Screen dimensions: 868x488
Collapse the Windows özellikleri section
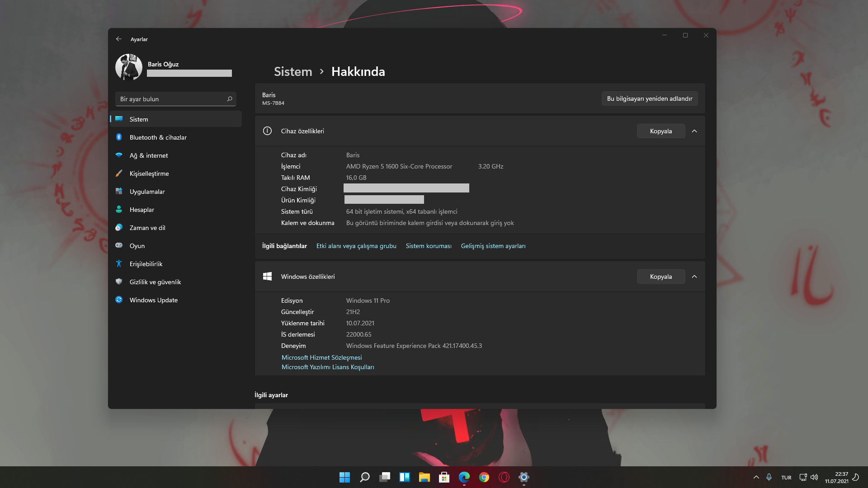(694, 277)
